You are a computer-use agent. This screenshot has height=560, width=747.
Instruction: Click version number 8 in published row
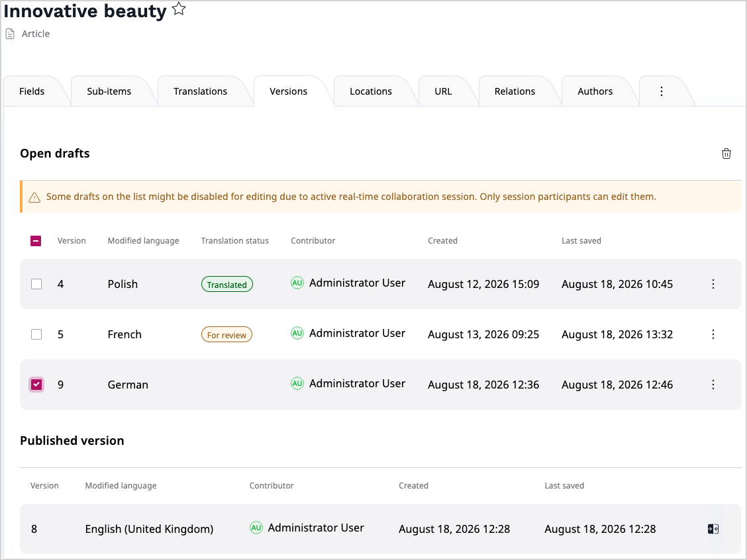[34, 529]
